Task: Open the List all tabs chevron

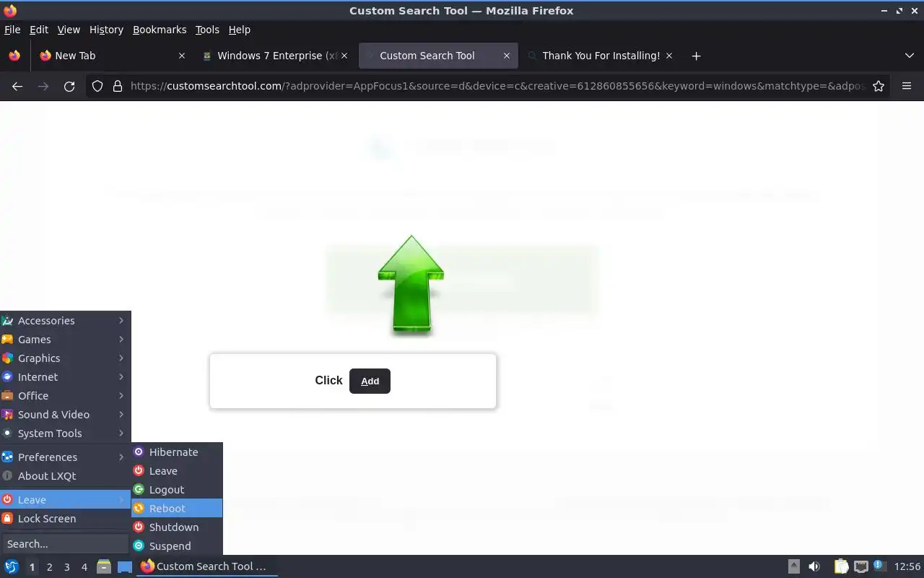Action: coord(910,56)
